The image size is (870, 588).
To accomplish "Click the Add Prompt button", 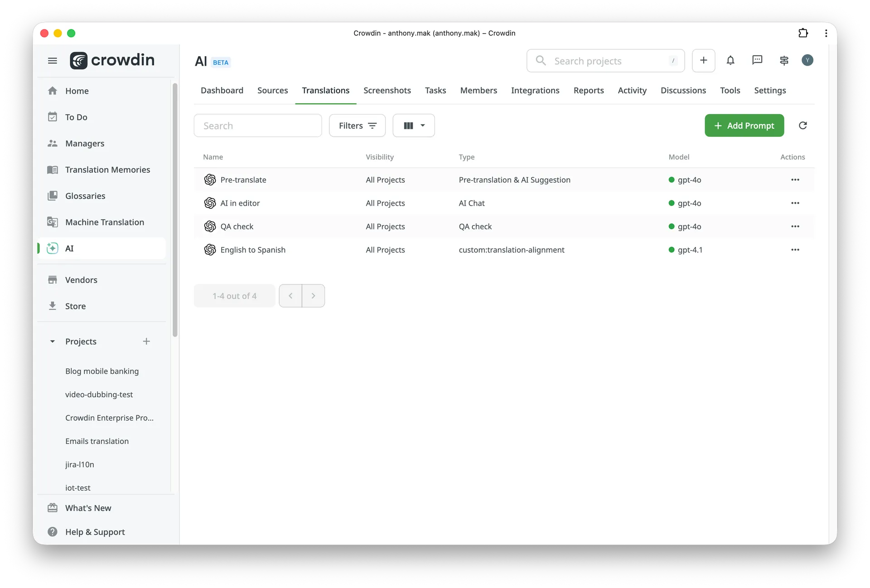I will tap(744, 125).
